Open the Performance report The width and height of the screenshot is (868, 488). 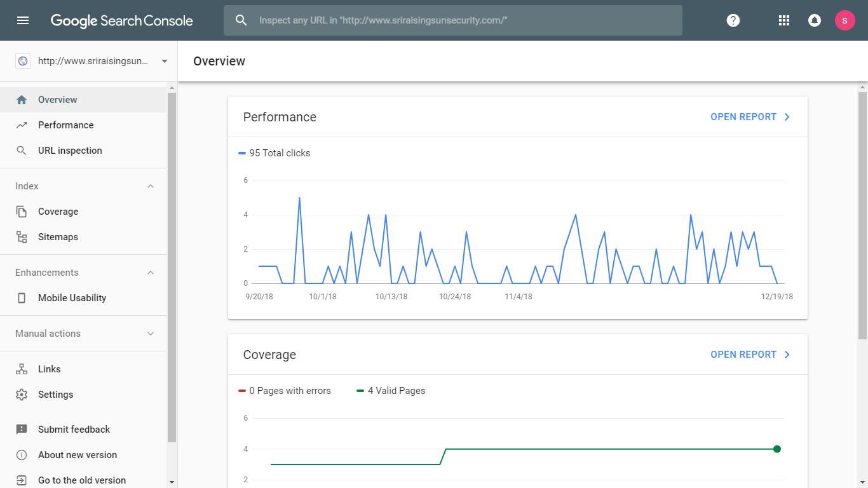[x=750, y=117]
